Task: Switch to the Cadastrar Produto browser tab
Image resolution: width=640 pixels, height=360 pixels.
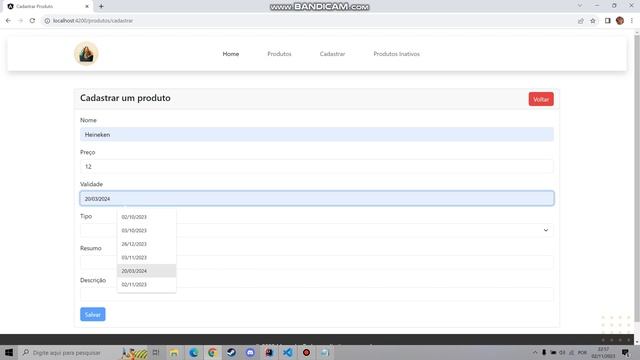Action: point(46,6)
